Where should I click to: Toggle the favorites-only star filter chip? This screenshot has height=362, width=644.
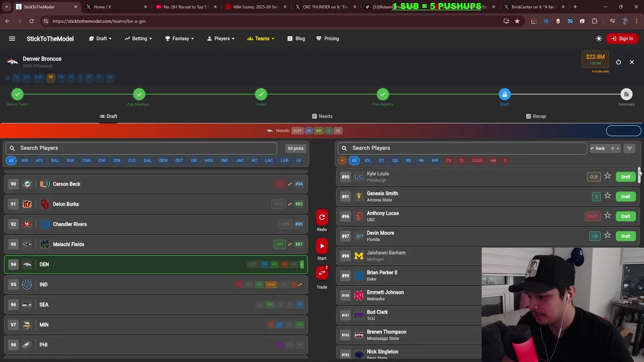pyautogui.click(x=342, y=160)
